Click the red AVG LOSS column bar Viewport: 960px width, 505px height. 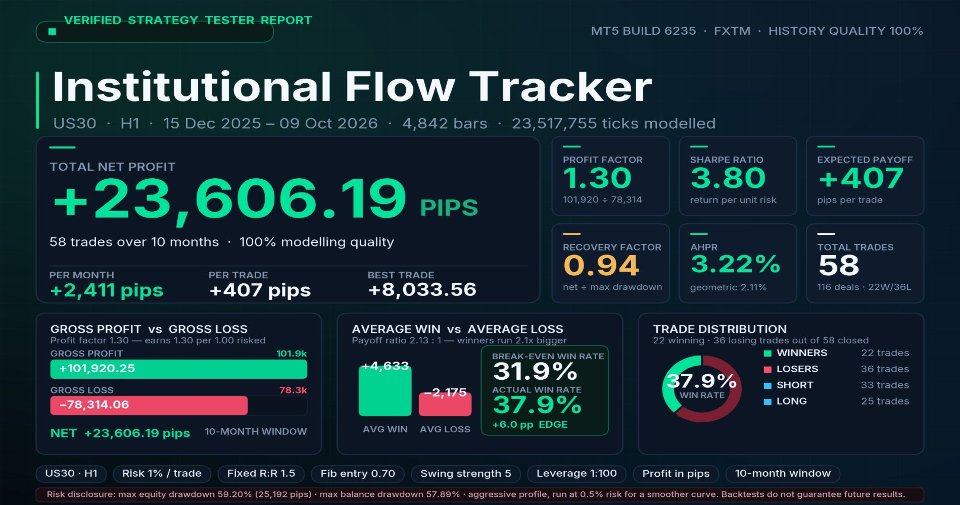tap(445, 404)
